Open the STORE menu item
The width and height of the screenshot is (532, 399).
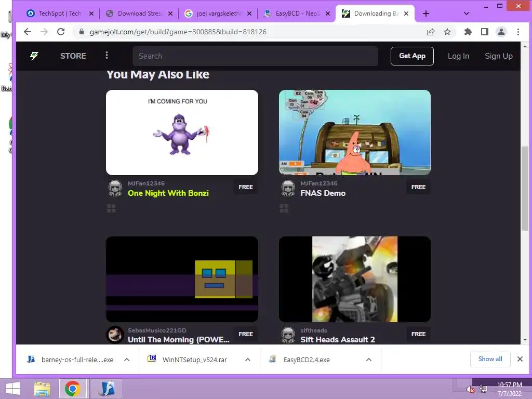tap(73, 56)
